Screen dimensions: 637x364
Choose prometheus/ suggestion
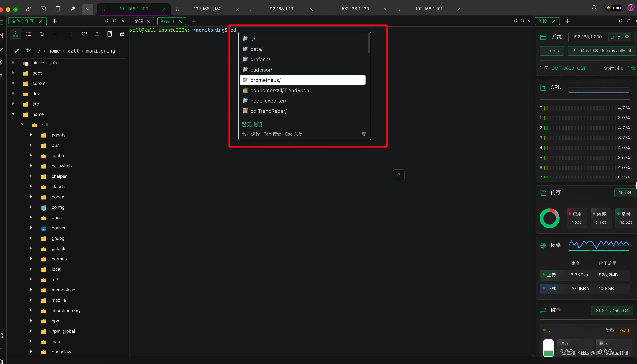pyautogui.click(x=303, y=80)
